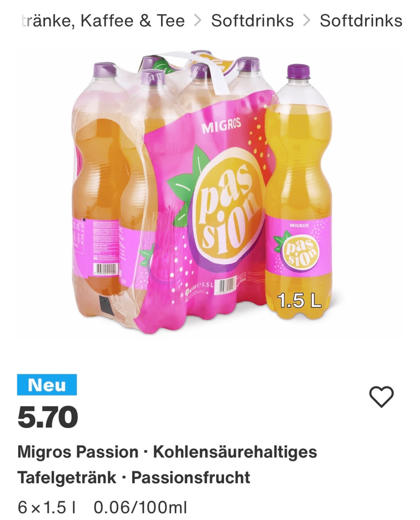This screenshot has width=420, height=520.
Task: Select the 5.70 price
Action: pyautogui.click(x=48, y=417)
